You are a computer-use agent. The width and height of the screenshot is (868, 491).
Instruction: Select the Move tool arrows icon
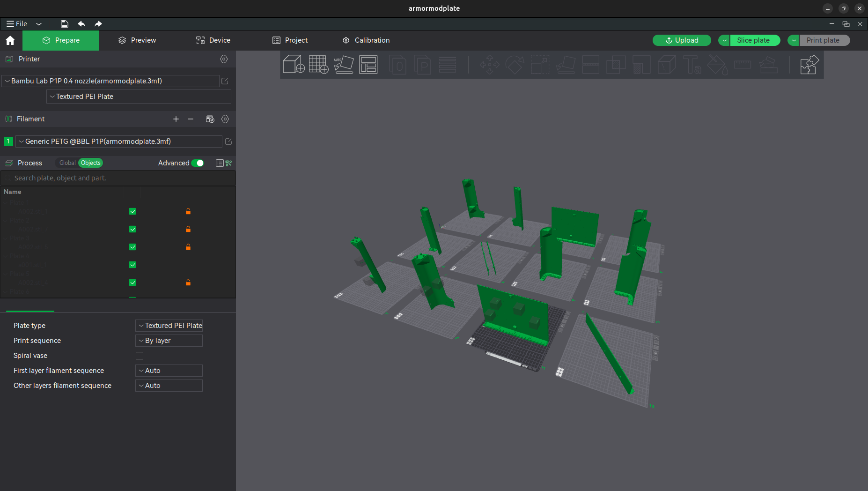[x=490, y=65]
